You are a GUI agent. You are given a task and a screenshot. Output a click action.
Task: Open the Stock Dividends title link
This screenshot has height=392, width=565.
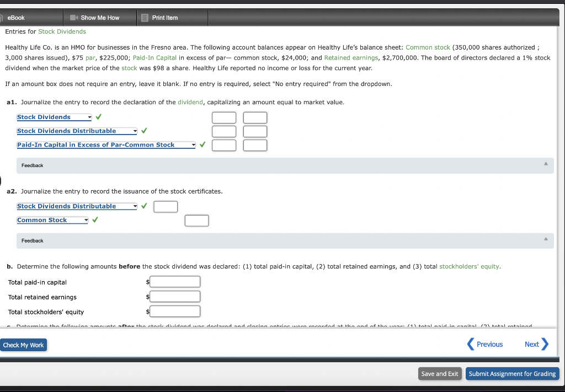pos(62,31)
